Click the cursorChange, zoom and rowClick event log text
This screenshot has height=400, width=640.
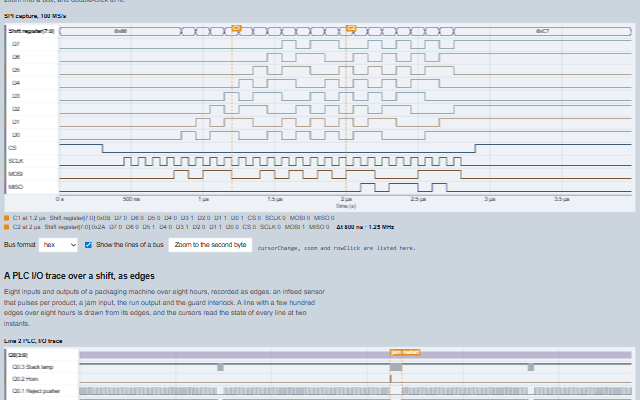click(337, 248)
